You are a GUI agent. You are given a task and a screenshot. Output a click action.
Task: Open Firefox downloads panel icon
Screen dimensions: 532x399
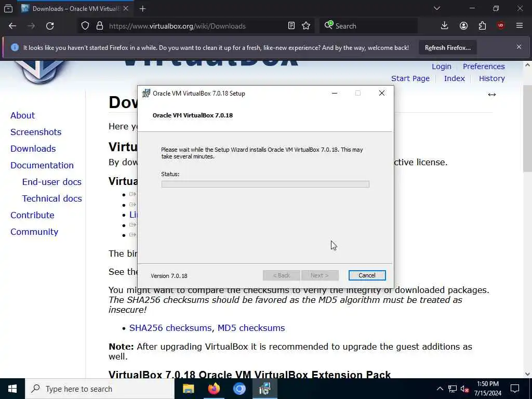coord(445,26)
